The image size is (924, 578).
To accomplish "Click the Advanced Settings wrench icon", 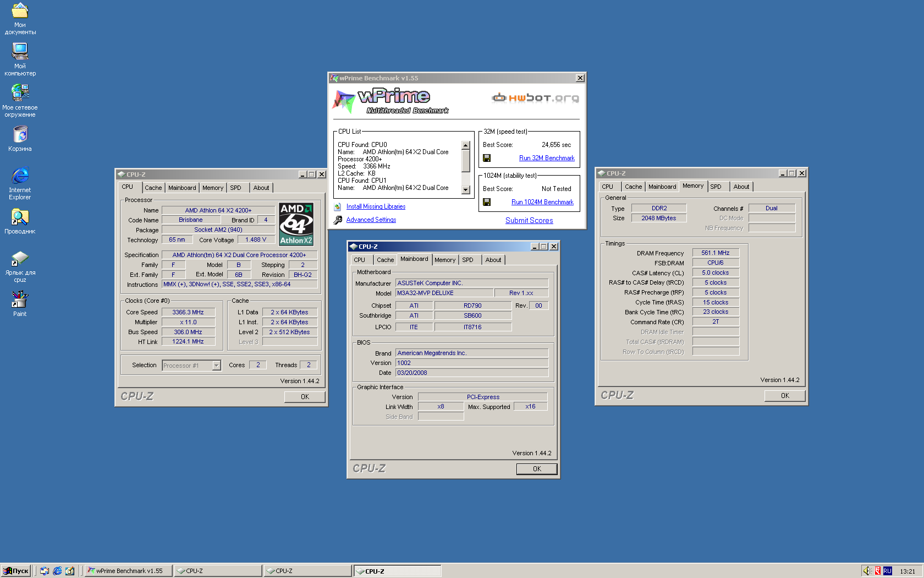I will coord(338,220).
